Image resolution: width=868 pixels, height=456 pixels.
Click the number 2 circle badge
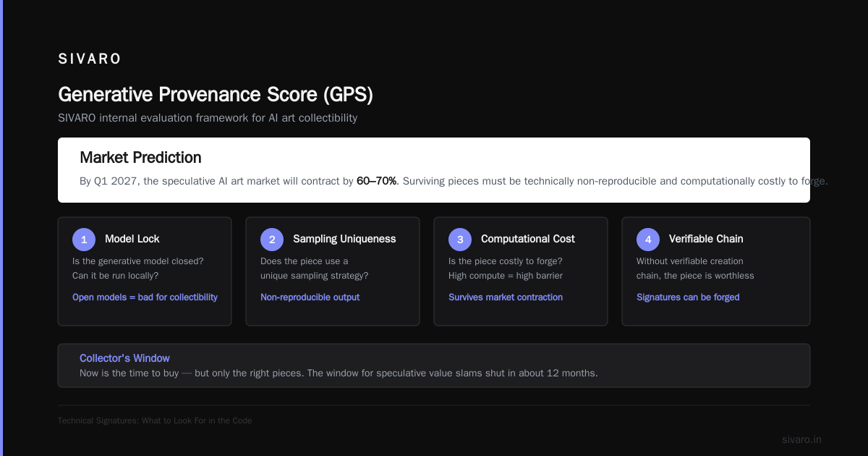coord(272,240)
